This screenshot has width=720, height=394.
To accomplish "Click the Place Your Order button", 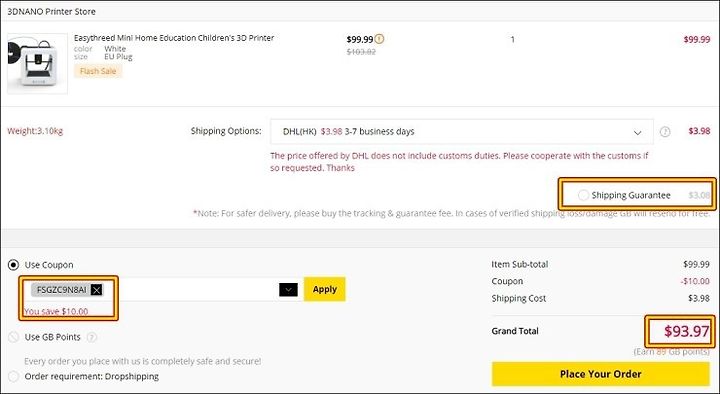I will [x=601, y=374].
